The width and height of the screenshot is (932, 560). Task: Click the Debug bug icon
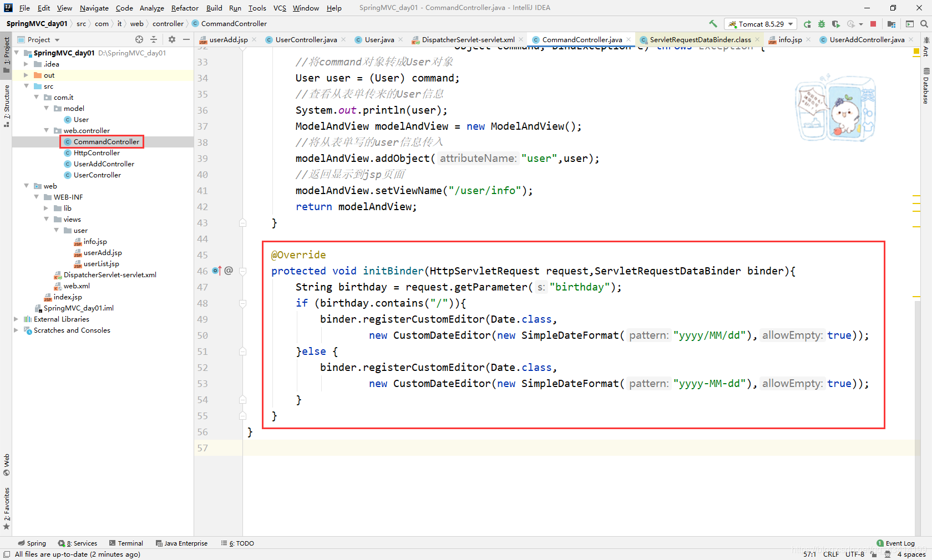click(x=822, y=24)
